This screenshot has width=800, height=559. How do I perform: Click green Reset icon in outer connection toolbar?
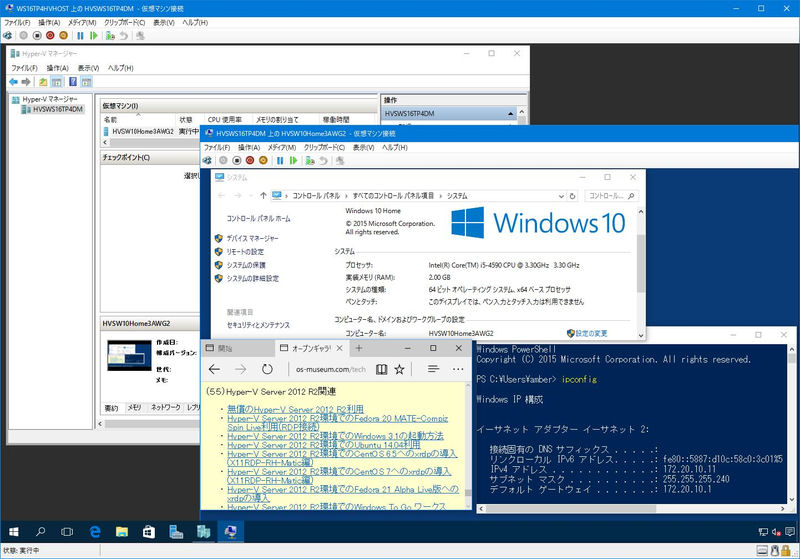93,36
